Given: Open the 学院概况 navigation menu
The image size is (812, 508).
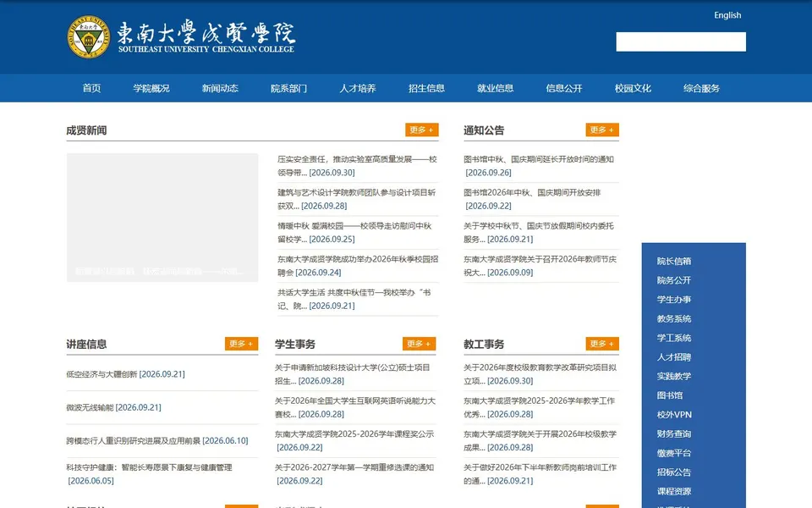Looking at the screenshot, I should [151, 88].
